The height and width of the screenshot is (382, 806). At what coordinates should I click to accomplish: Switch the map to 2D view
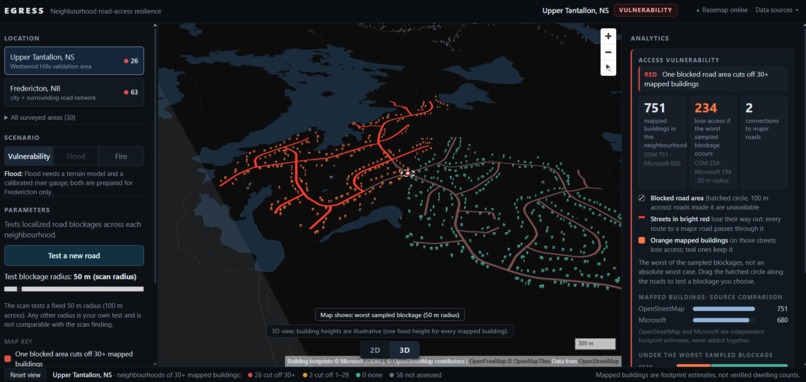pos(375,350)
